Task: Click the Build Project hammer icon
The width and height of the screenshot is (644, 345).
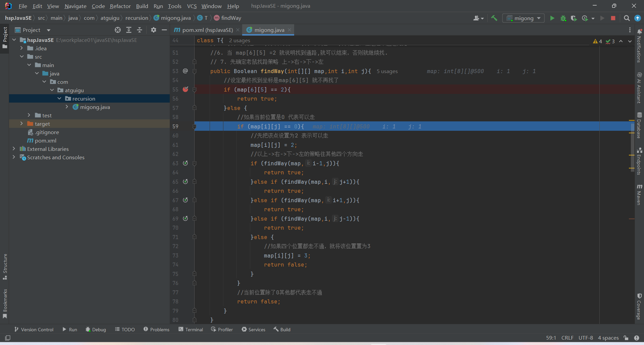Action: tap(494, 18)
